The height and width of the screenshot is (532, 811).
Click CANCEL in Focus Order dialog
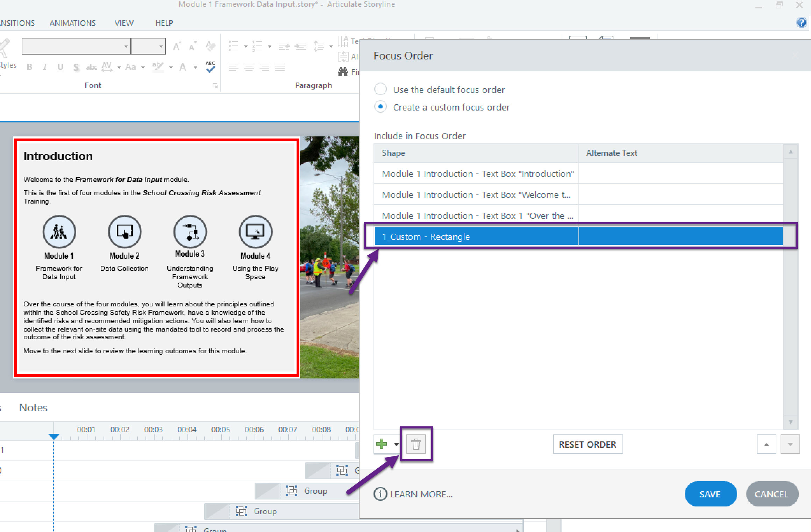(772, 494)
